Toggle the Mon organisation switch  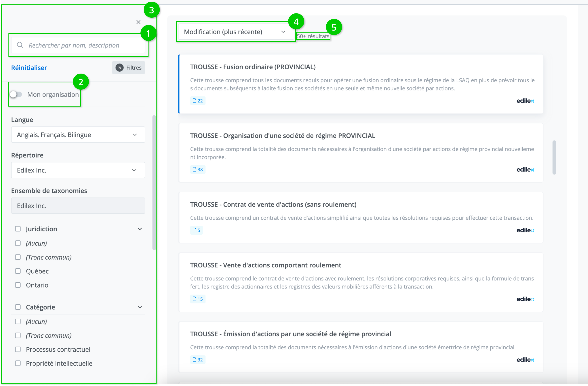coord(16,94)
